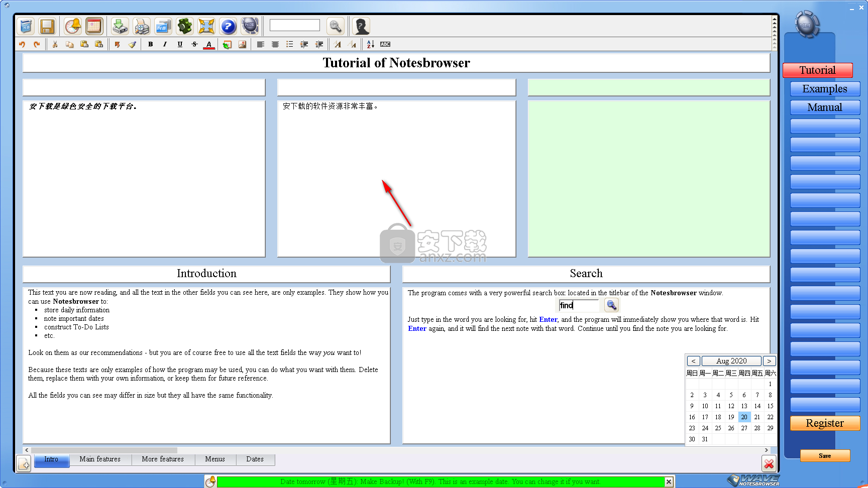The image size is (868, 488).
Task: Click the toolbar search input box
Action: pos(295,25)
